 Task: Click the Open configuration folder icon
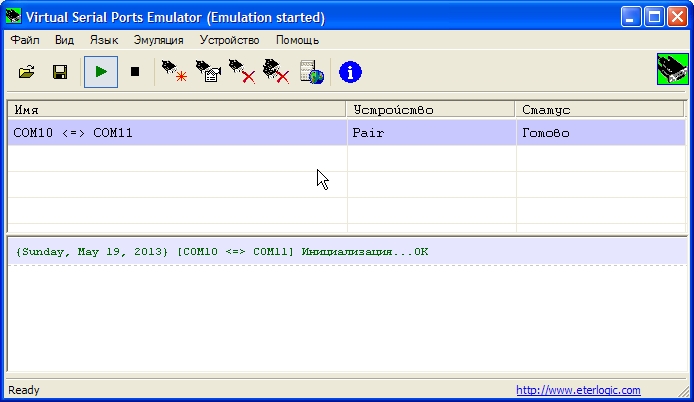(x=27, y=72)
